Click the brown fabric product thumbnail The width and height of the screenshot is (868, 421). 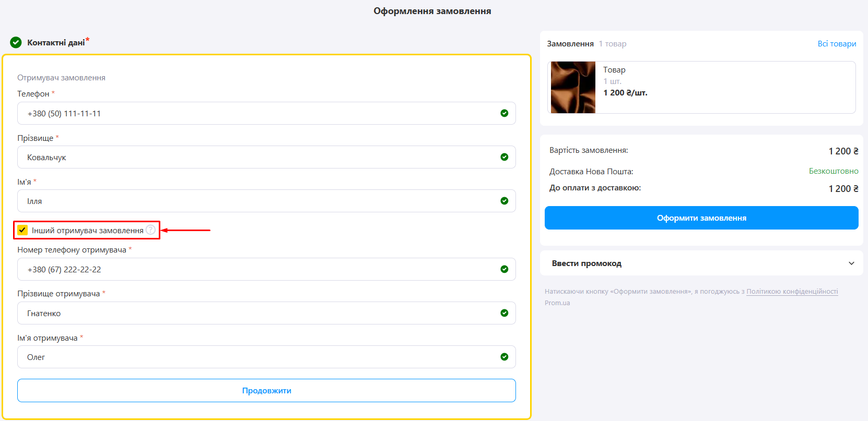coord(573,87)
